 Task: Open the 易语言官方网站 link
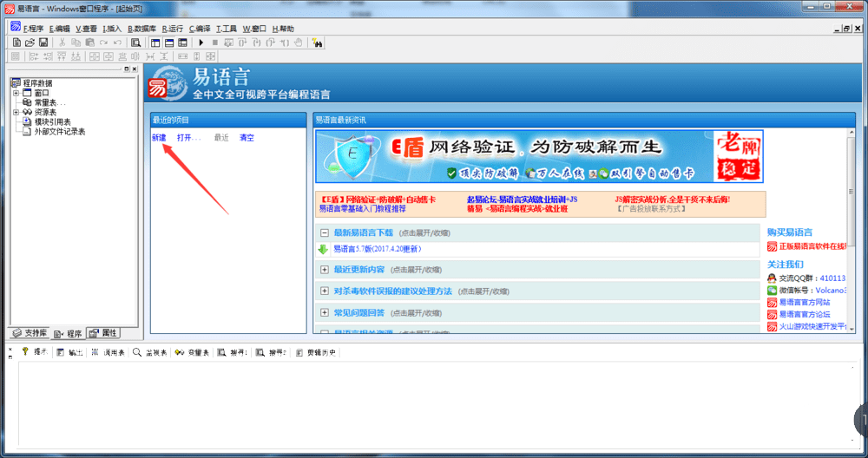(805, 303)
